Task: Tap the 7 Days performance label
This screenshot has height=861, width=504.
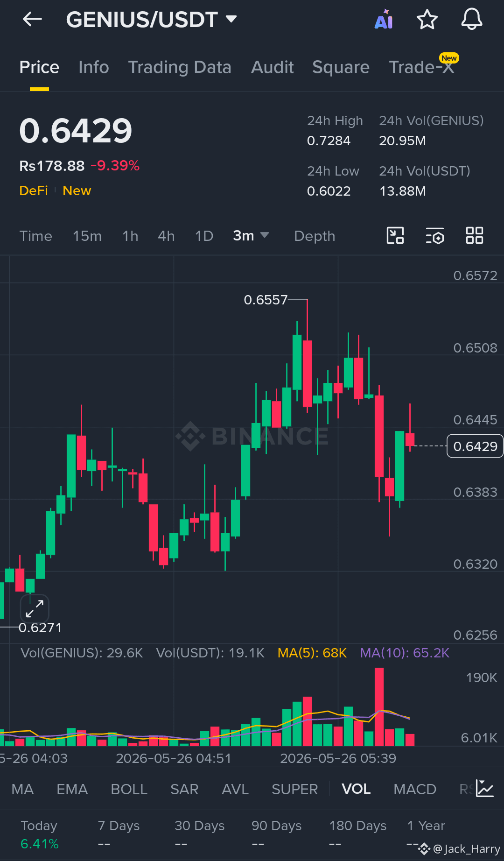Action: [x=119, y=826]
